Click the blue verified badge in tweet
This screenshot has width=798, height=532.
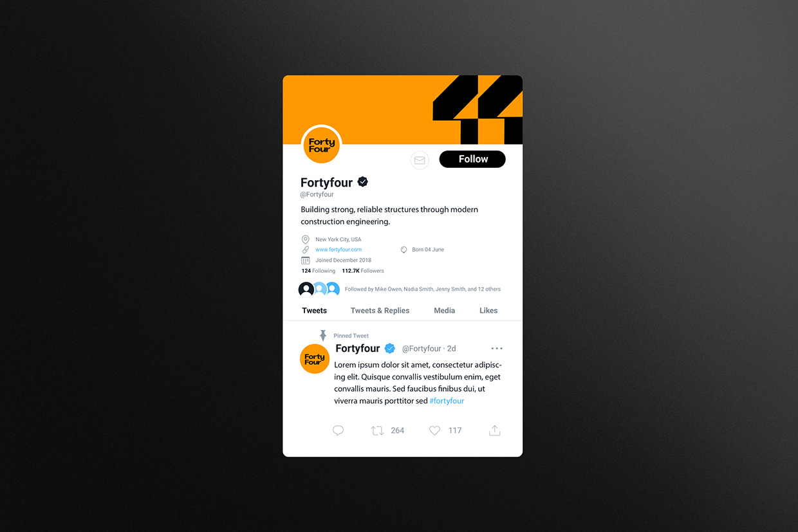pos(390,349)
